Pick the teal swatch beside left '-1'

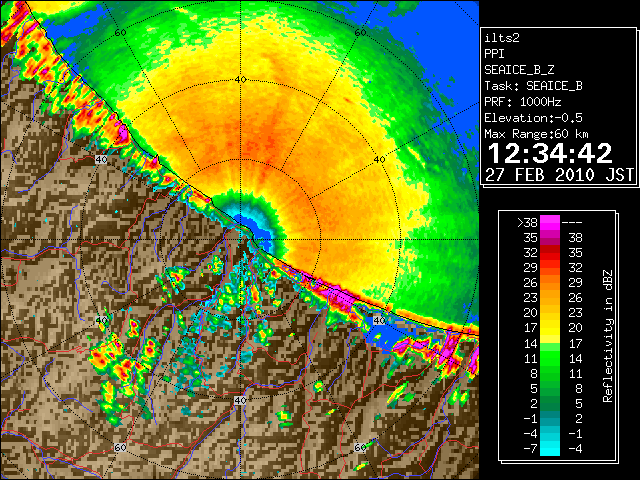[550, 418]
